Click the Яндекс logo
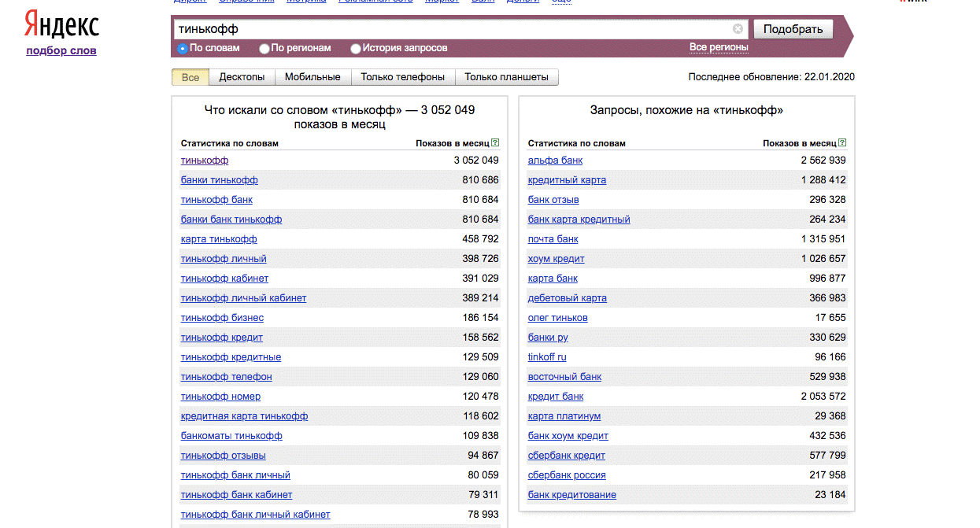This screenshot has width=980, height=528. tap(61, 25)
